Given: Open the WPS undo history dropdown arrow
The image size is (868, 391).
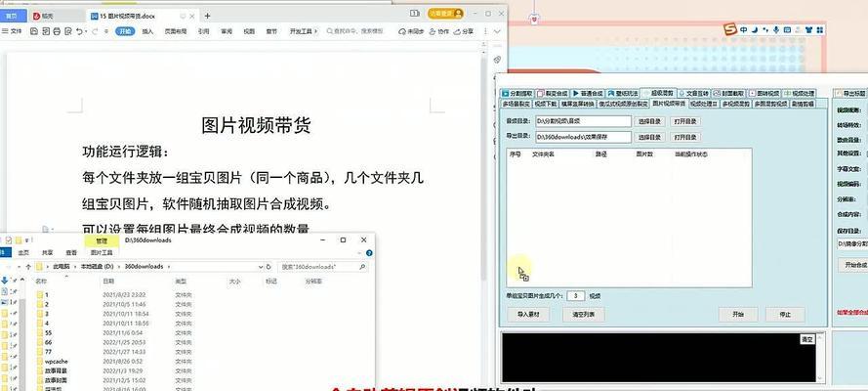Looking at the screenshot, I should pos(86,31).
